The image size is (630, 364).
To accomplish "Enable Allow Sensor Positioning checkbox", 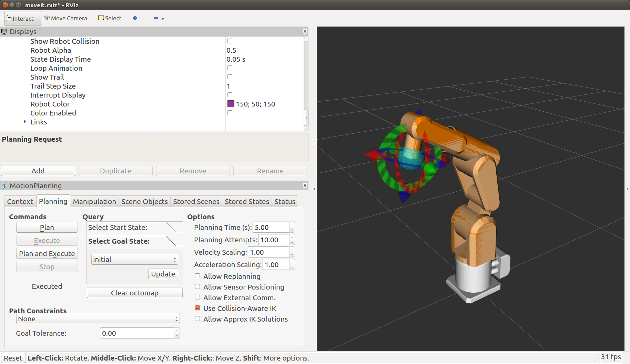I will (x=197, y=286).
